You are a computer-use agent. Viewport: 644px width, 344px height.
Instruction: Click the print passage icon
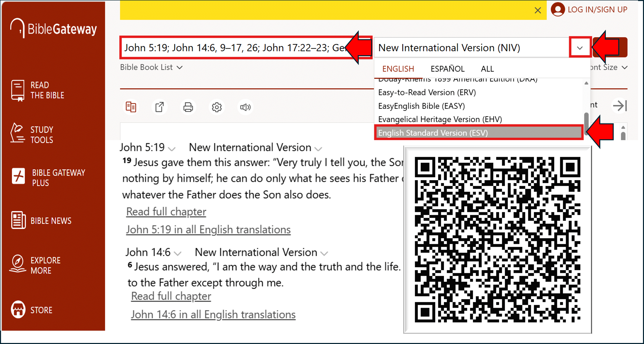[188, 107]
